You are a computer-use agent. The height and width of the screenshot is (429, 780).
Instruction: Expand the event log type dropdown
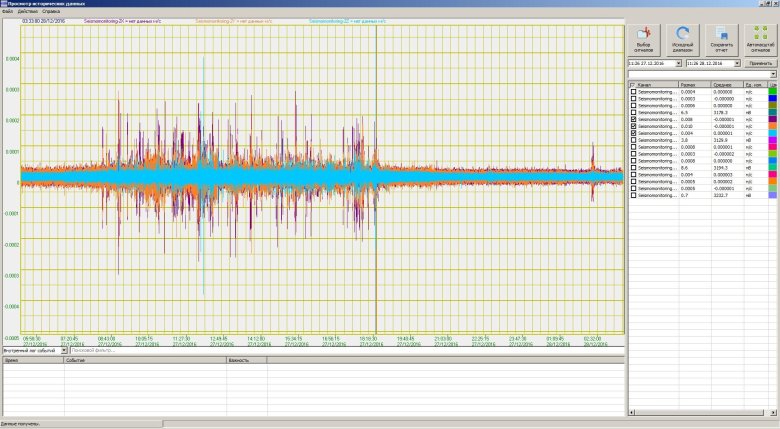(x=65, y=350)
